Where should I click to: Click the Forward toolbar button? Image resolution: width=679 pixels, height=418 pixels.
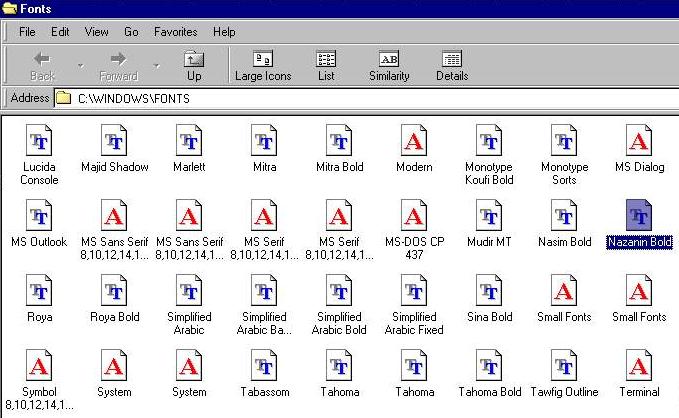pos(118,66)
